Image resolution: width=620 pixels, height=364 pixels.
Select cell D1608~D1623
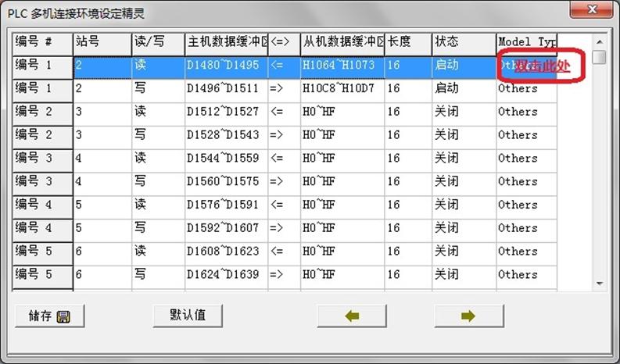pos(226,255)
